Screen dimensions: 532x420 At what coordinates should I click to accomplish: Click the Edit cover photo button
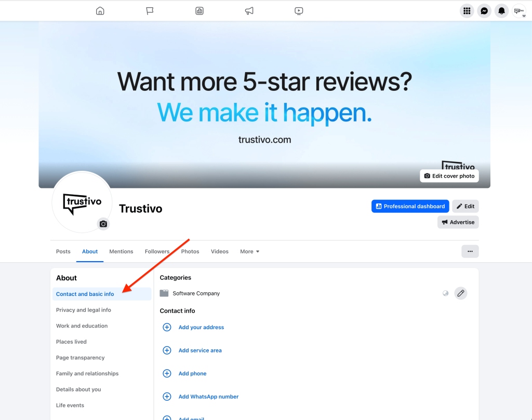[x=449, y=176]
